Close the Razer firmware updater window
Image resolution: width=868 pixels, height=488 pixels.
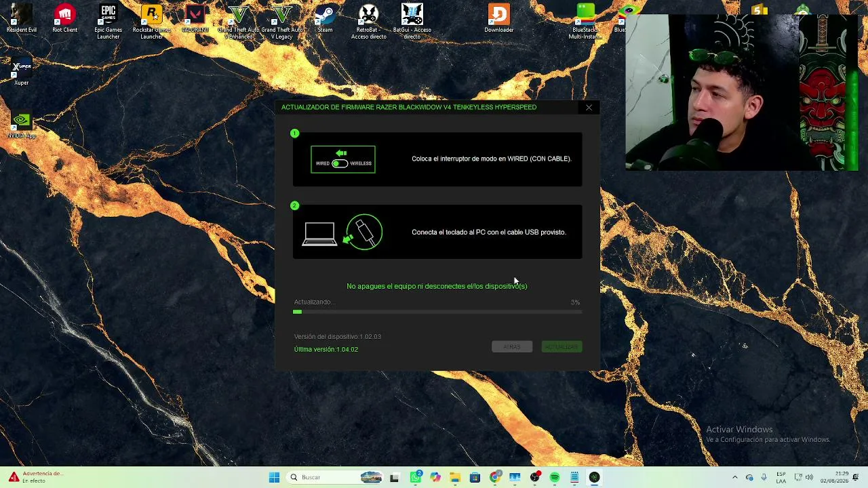(x=589, y=107)
